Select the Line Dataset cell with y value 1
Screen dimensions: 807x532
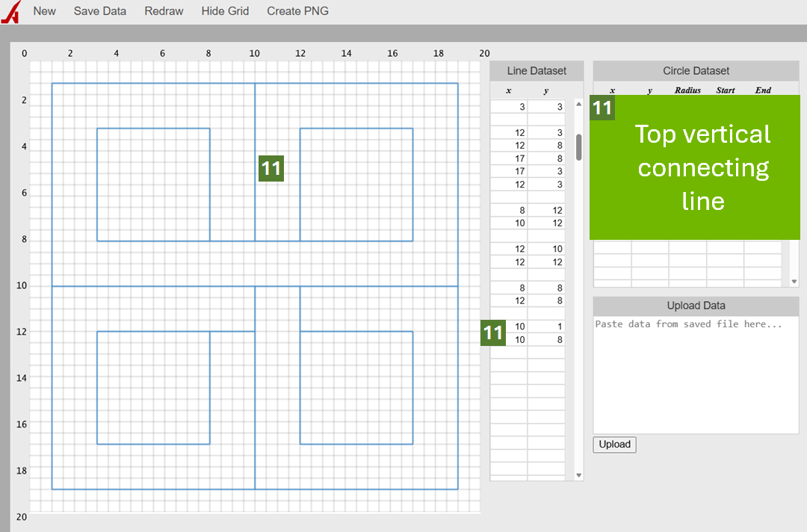546,327
